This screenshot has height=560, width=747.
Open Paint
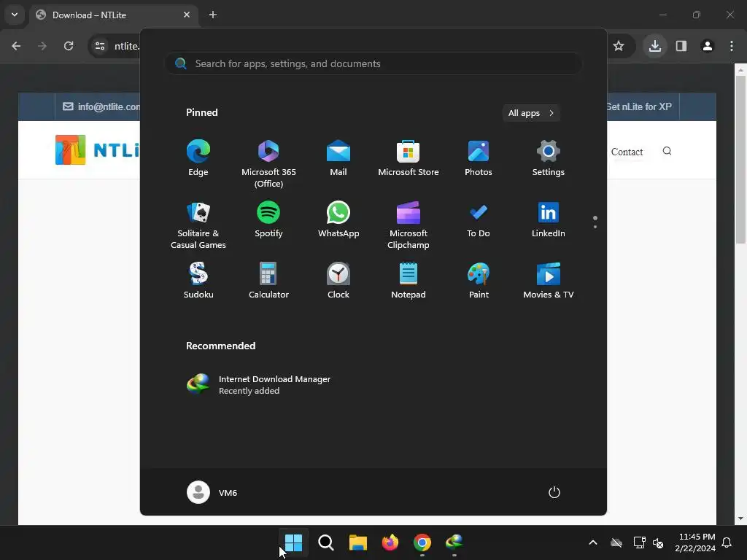pos(479,281)
